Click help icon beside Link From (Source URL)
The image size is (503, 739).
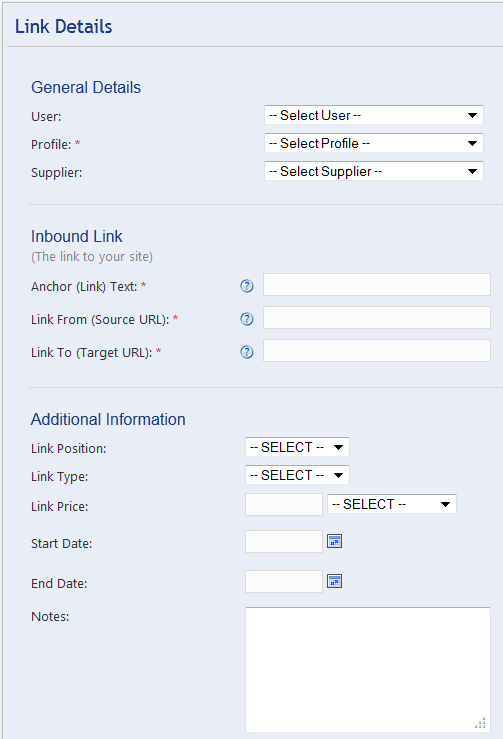[247, 319]
